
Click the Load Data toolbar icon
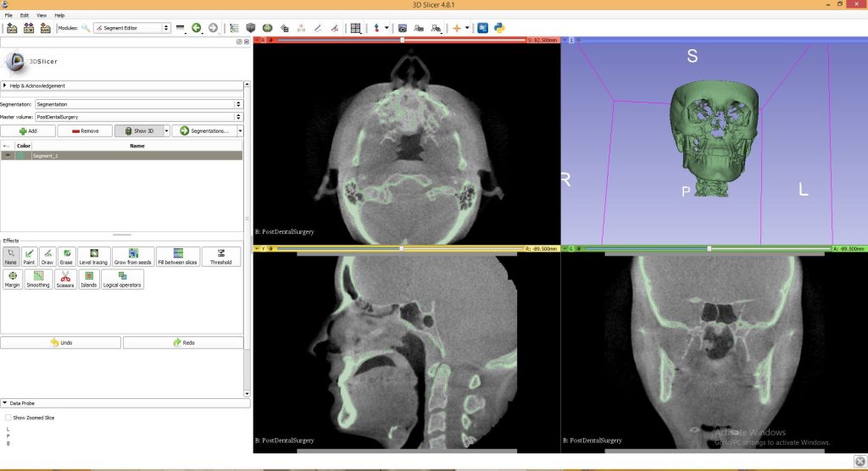point(12,28)
